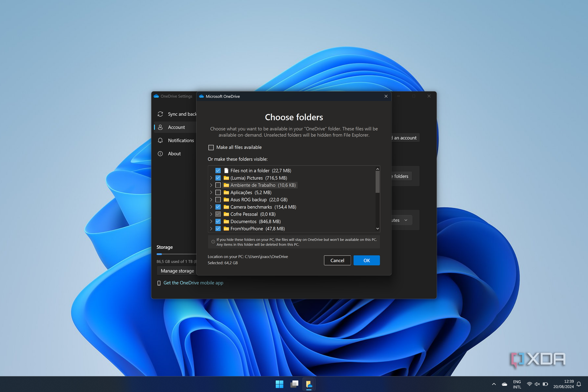Click the Documentos folder icon
The height and width of the screenshot is (392, 588).
pos(227,221)
